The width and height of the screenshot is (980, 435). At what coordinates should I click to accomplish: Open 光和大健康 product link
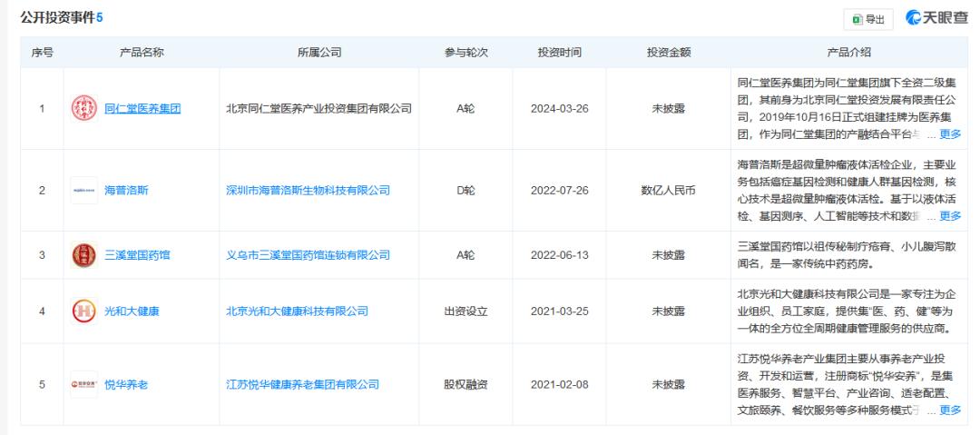coord(132,311)
